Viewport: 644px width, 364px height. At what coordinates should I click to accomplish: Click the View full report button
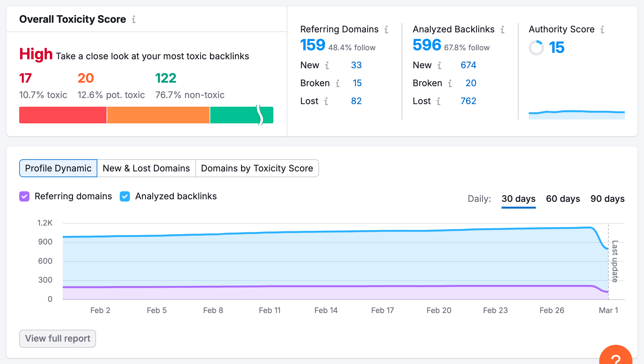(58, 338)
